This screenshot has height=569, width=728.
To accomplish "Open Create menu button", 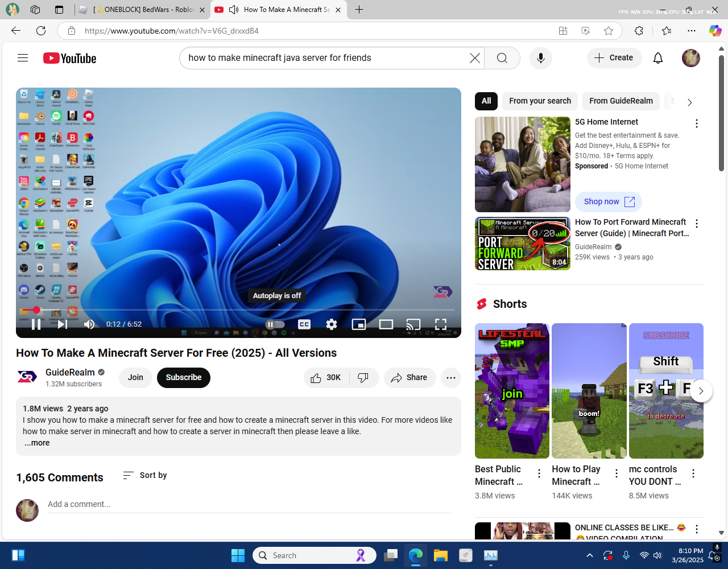I will click(614, 58).
